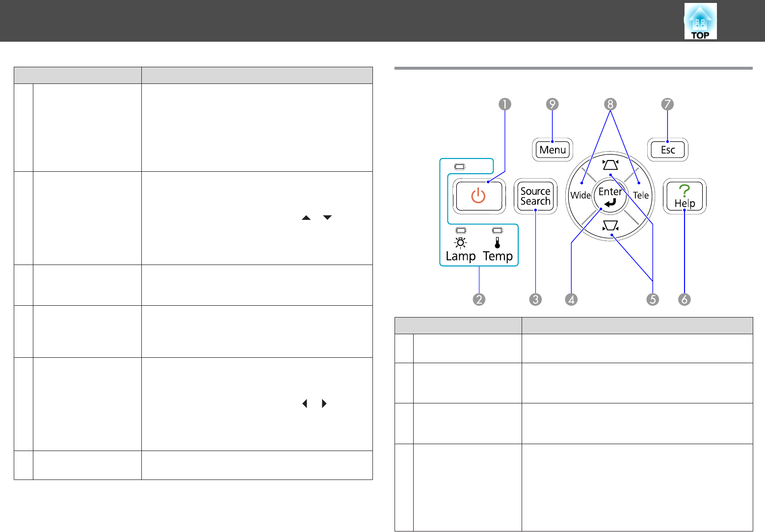Click the left triangle glyph in the table
This screenshot has width=765, height=532.
[x=305, y=403]
